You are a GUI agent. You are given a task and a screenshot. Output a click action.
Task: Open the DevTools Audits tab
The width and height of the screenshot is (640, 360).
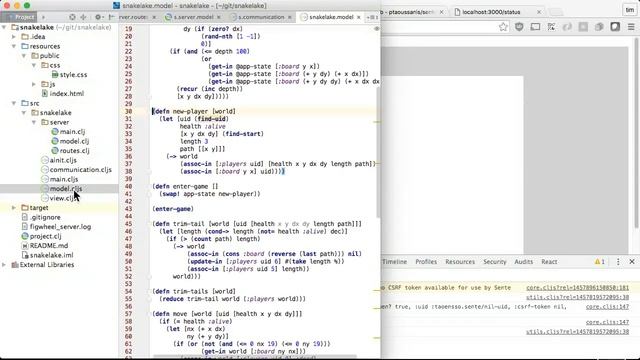pyautogui.click(x=524, y=262)
